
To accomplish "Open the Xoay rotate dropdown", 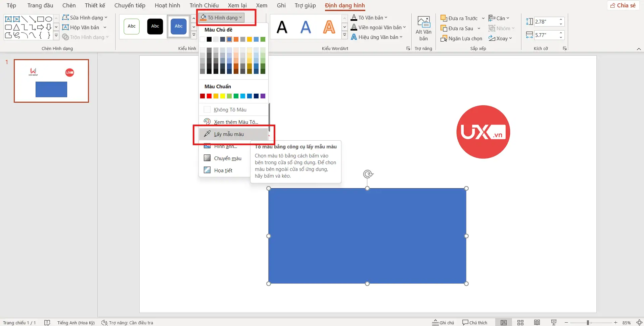I will 501,38.
